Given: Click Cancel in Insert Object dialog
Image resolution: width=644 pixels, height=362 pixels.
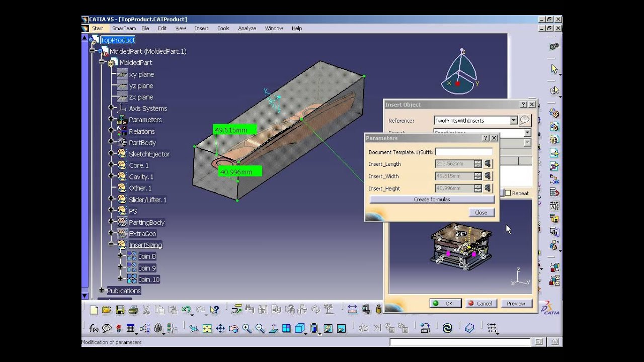Looking at the screenshot, I should point(481,304).
